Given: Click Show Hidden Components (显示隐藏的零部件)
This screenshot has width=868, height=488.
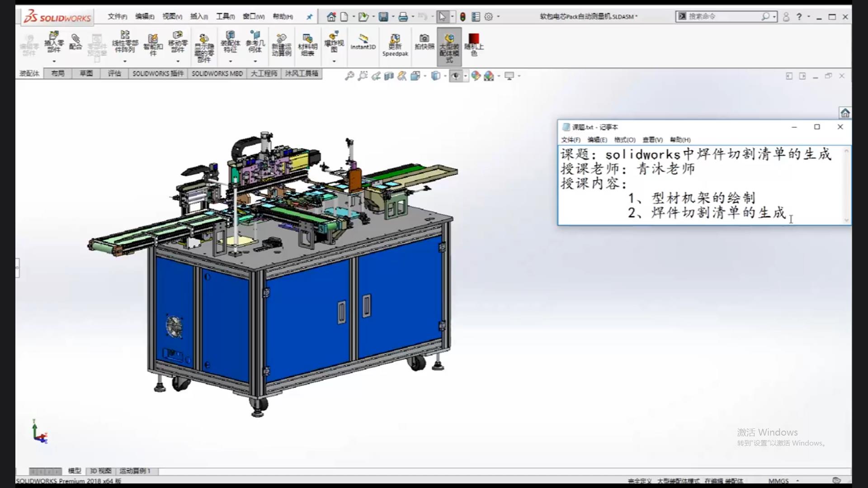Looking at the screenshot, I should [204, 48].
